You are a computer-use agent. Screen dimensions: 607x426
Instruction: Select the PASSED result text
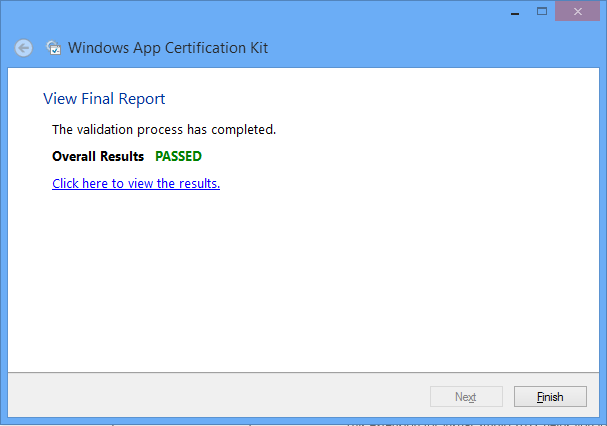point(178,156)
